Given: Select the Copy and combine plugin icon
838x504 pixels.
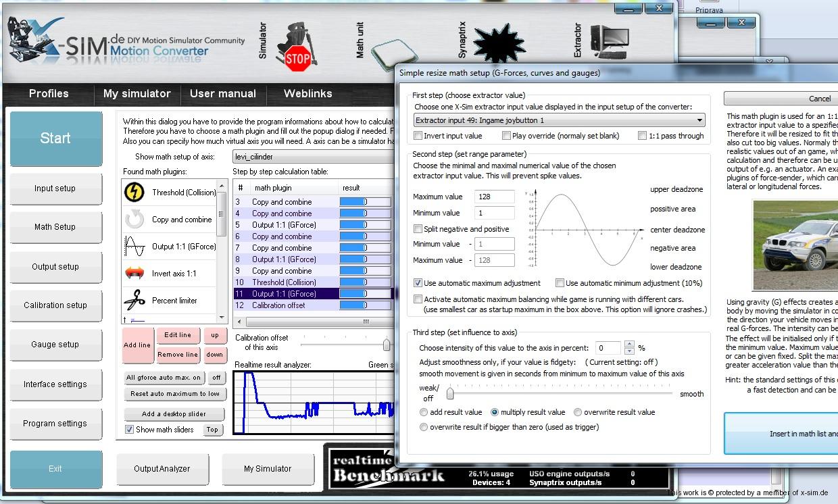Looking at the screenshot, I should (x=134, y=220).
